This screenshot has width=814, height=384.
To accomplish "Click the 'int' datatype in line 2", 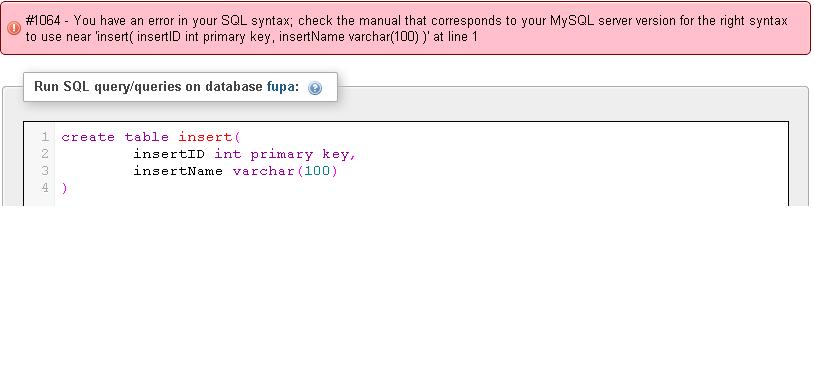I will [228, 154].
